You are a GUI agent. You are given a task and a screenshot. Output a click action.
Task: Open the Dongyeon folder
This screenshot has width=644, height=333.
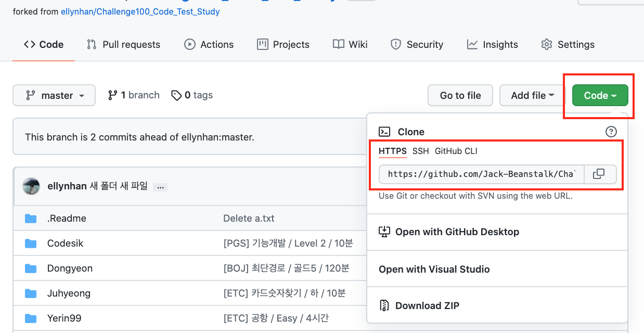70,268
